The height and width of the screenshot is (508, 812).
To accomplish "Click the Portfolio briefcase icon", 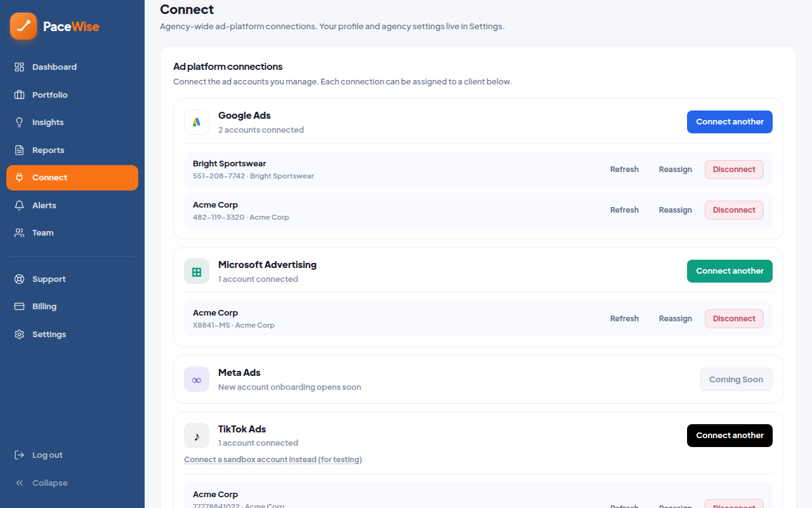I will (x=20, y=95).
